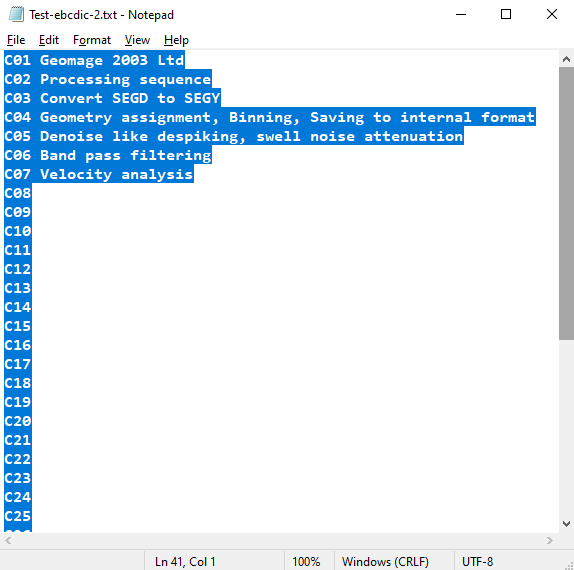Click the window resize grip corner

tap(569, 565)
